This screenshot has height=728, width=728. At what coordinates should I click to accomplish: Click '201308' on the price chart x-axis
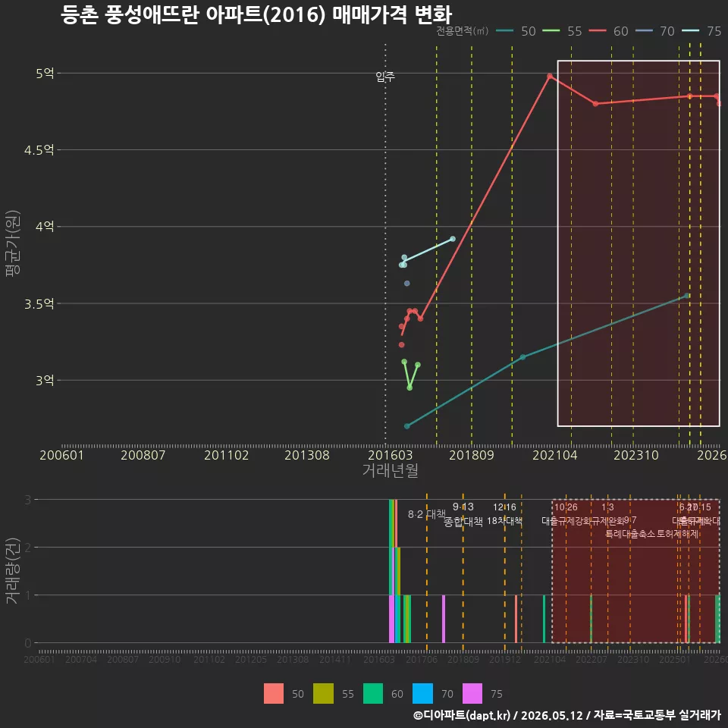[307, 455]
